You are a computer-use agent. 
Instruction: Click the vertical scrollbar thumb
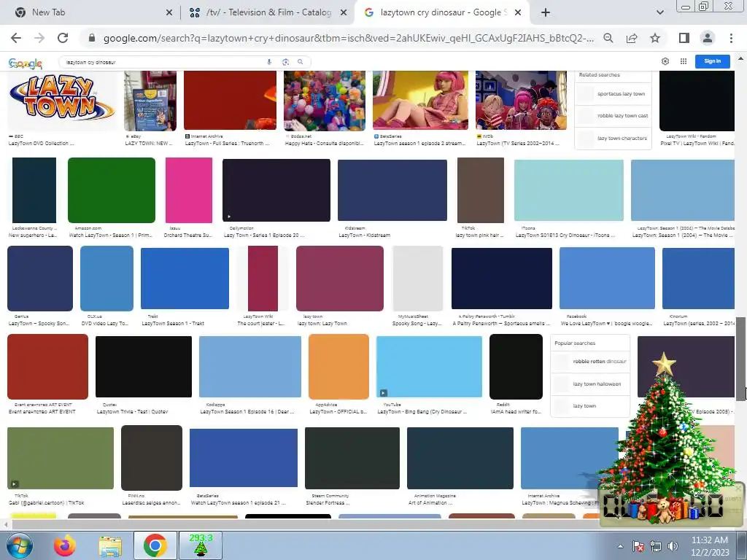(740, 359)
